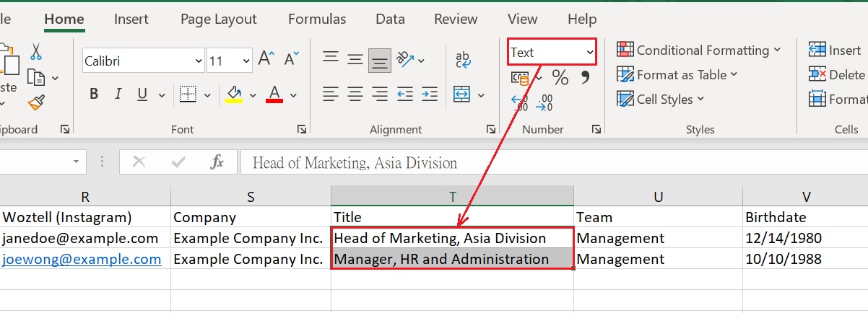Toggle Italic formatting
The image size is (868, 313).
(118, 94)
